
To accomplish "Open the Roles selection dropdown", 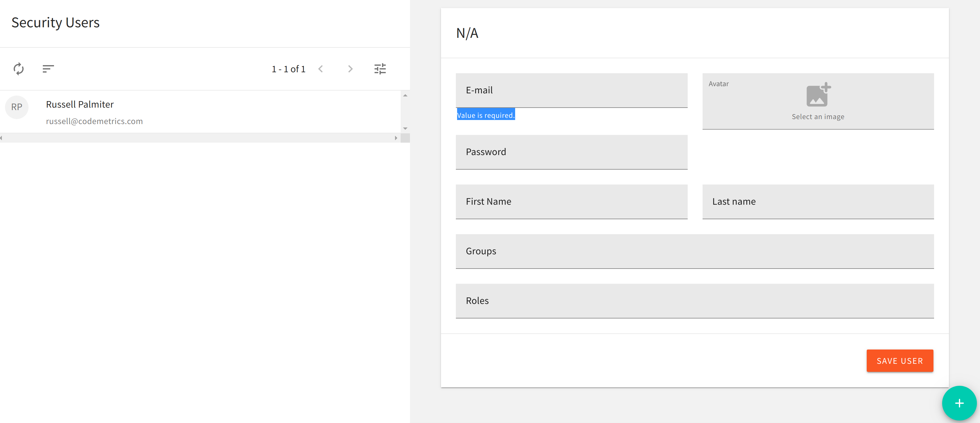I will [x=694, y=301].
